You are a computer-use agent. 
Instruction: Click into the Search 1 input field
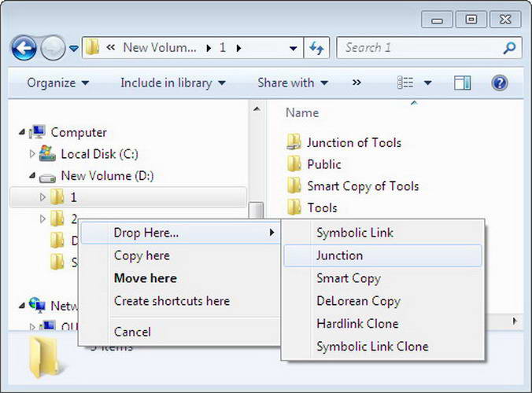[417, 48]
